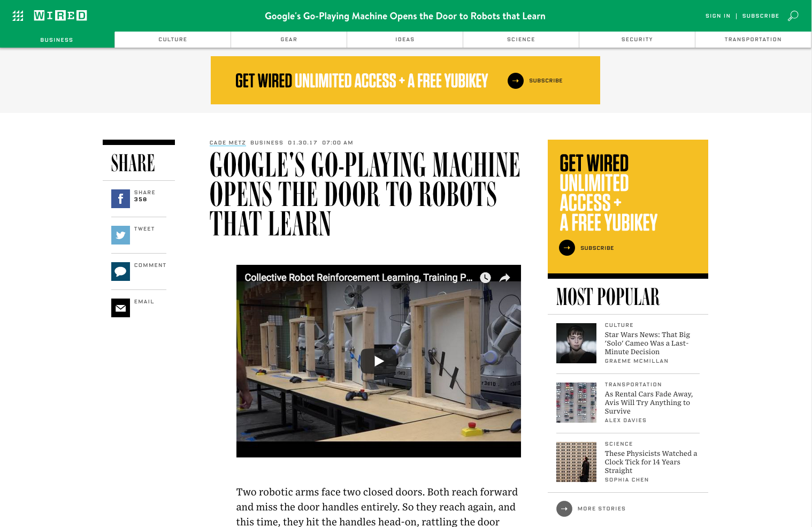812x527 pixels.
Task: Click the article headline text
Action: pos(364,194)
